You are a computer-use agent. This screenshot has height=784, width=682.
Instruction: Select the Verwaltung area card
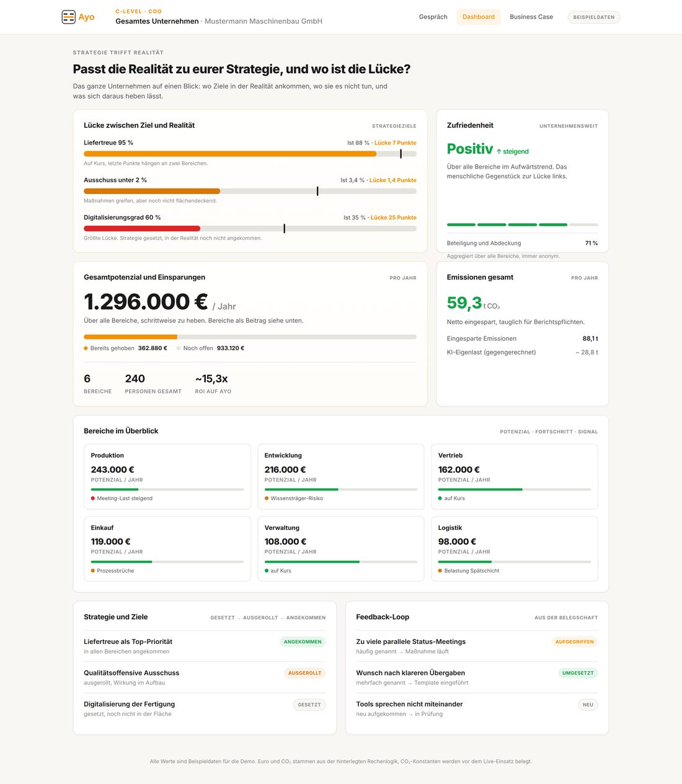(341, 549)
